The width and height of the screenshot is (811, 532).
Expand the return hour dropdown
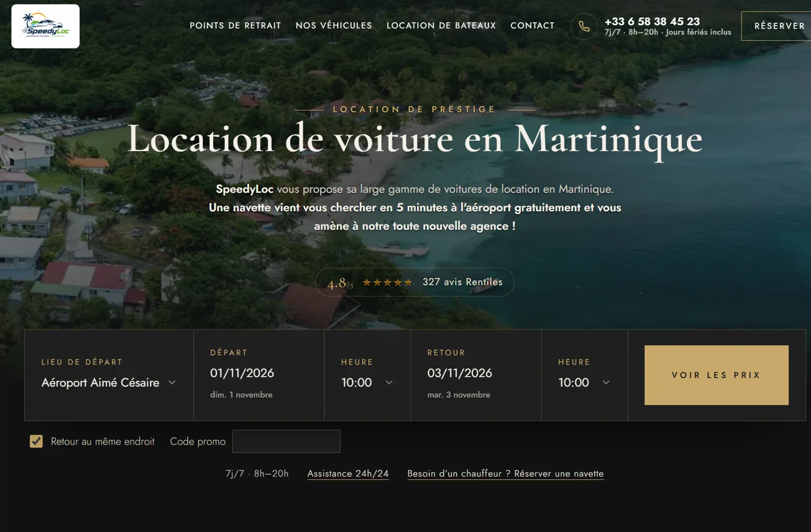coord(584,383)
